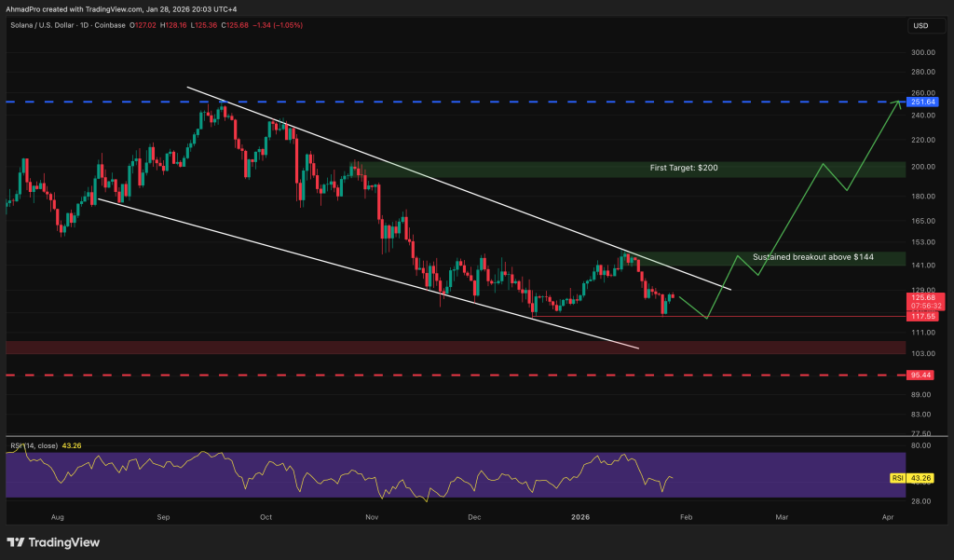Screen dimensions: 954x560
Task: Click the 117.55 price axis label
Action: 922,316
